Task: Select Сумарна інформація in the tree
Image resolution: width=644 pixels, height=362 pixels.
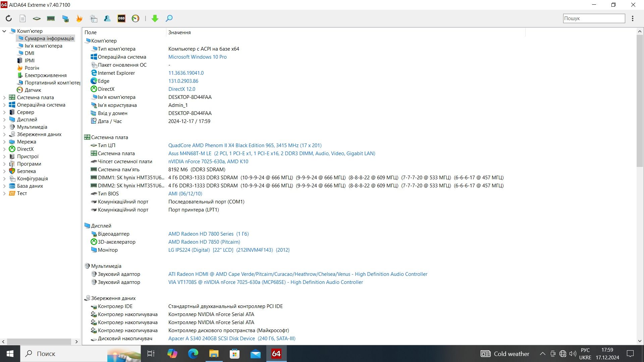Action: [x=49, y=39]
